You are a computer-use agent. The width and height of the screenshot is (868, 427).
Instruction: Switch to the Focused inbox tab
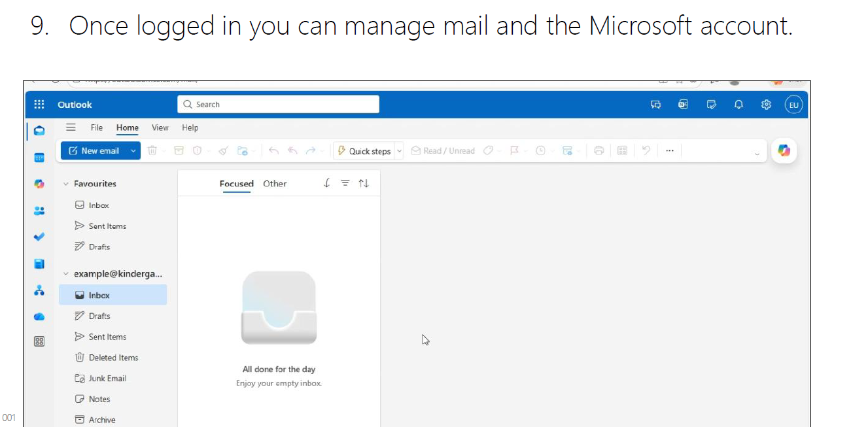point(237,184)
